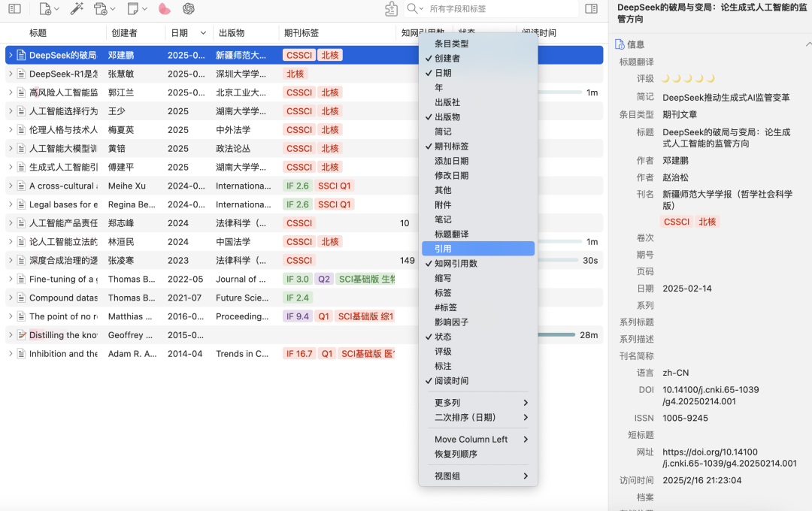The height and width of the screenshot is (511, 812).
Task: Click the 30s reading progress bar
Action: pos(558,261)
